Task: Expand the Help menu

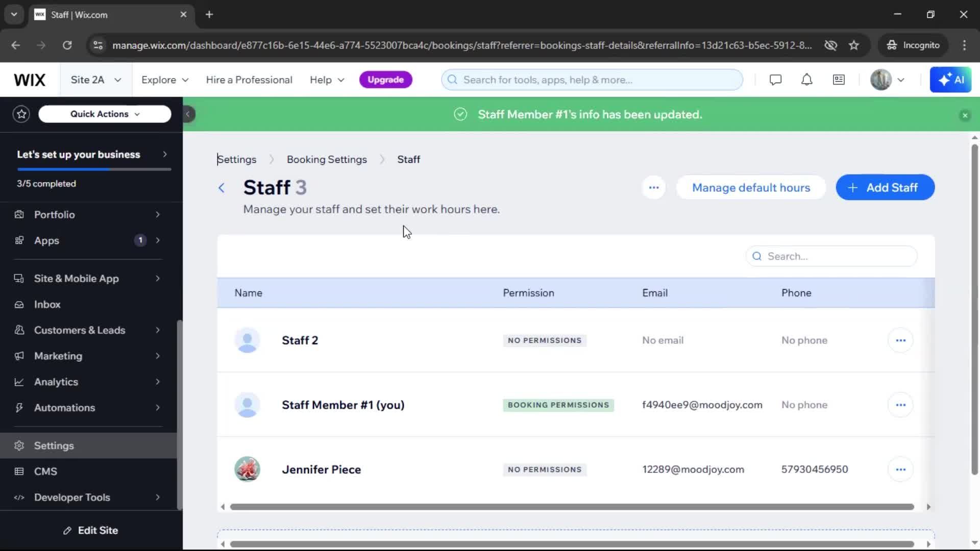Action: (327, 80)
